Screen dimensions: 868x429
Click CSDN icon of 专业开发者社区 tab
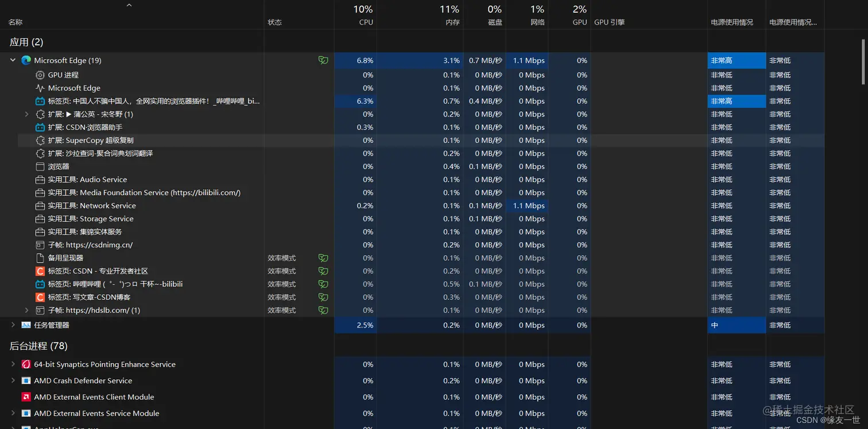tap(40, 271)
